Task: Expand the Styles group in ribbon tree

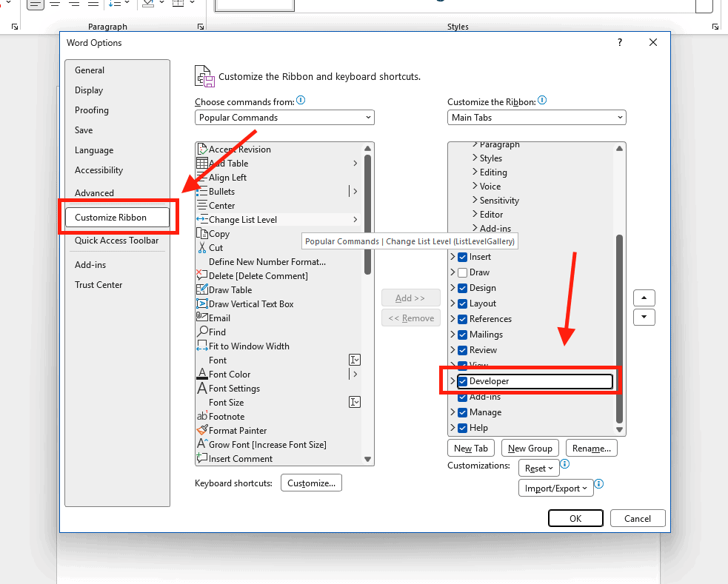Action: coord(475,158)
